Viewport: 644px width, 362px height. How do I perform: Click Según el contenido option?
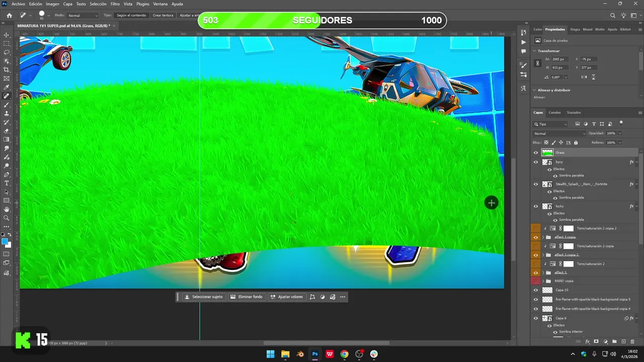[x=131, y=16]
